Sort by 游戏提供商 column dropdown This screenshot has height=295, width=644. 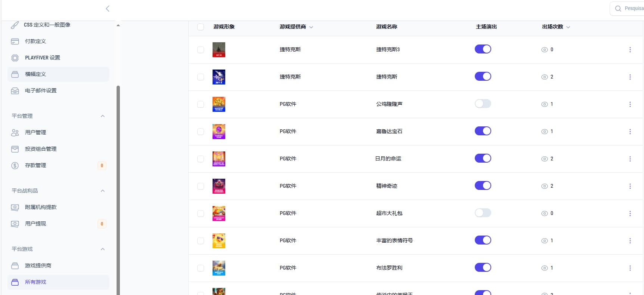click(311, 27)
